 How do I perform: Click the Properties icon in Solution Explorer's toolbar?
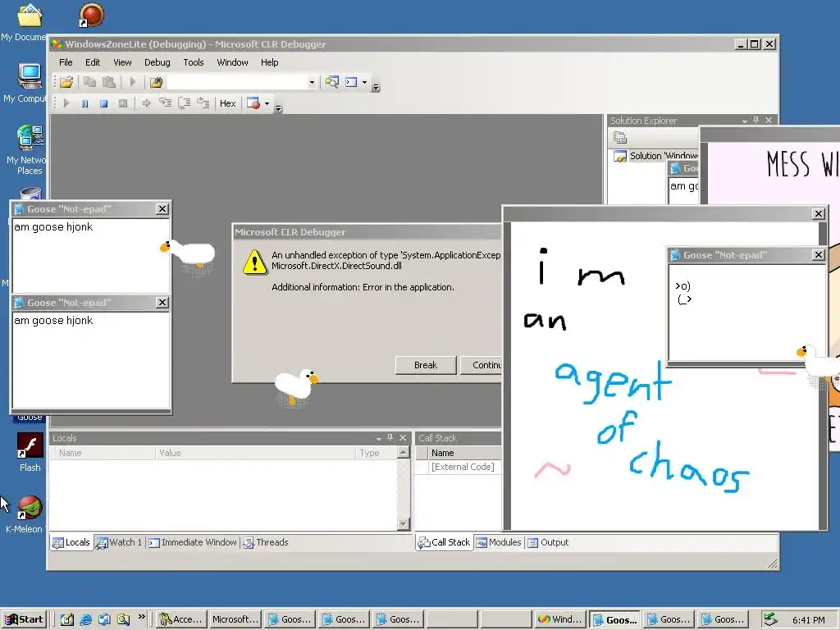(620, 138)
